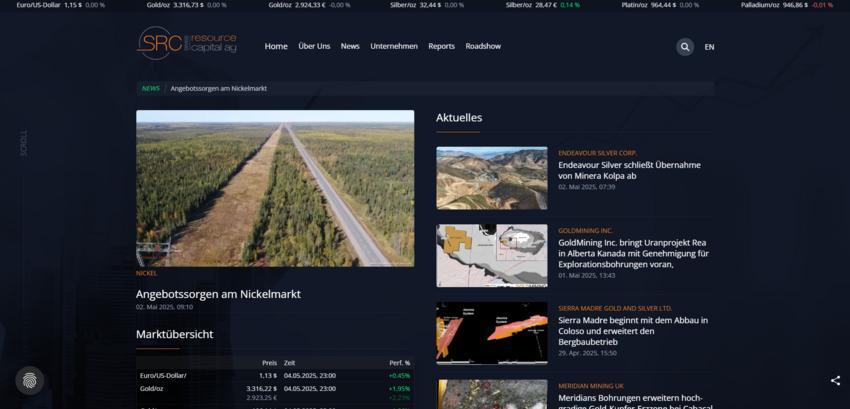Read article Angebotssorgen am Nickelmarkt headline

pyautogui.click(x=218, y=294)
